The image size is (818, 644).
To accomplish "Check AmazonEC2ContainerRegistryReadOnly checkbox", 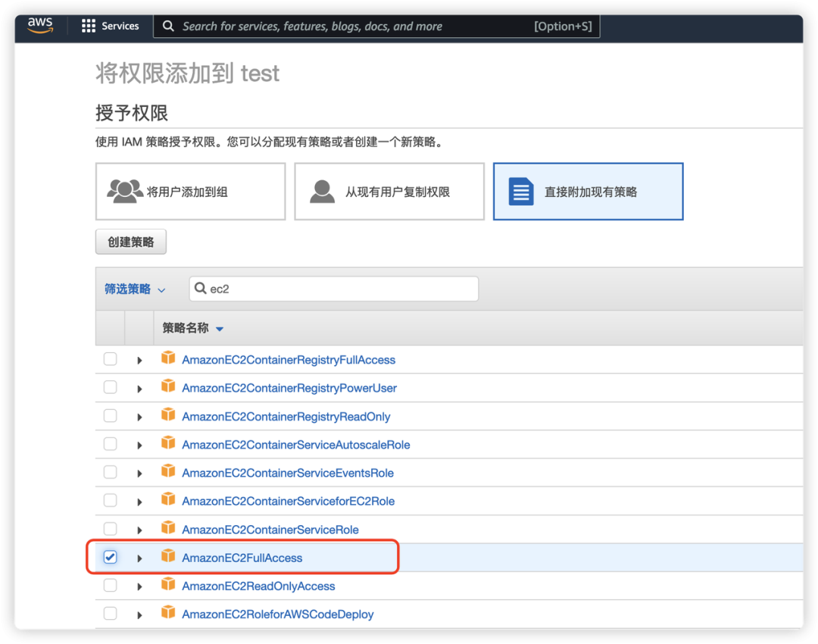I will point(110,416).
